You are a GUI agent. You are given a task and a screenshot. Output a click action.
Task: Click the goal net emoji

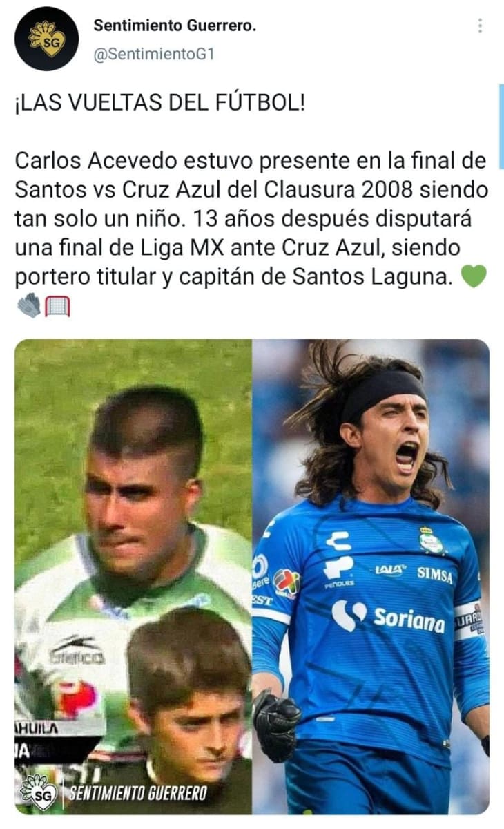click(57, 305)
